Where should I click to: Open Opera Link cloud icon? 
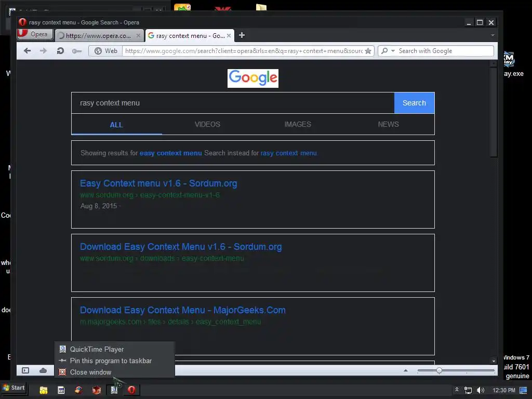point(43,370)
